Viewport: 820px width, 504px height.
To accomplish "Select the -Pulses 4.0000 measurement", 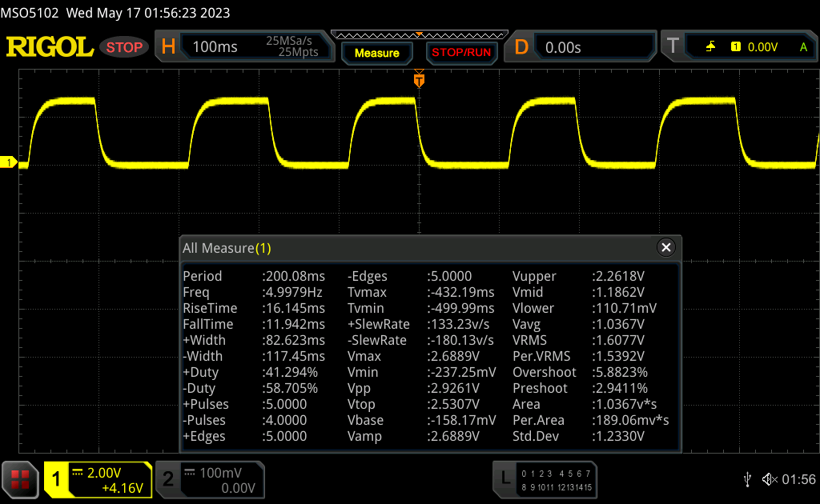I will (x=245, y=420).
